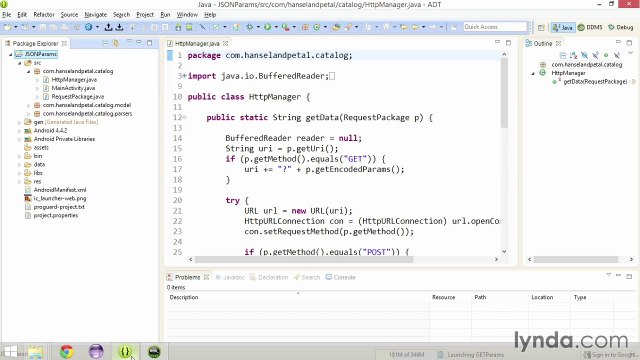The image size is (640, 360).
Task: Collapse the JSONParams project node
Action: point(11,54)
